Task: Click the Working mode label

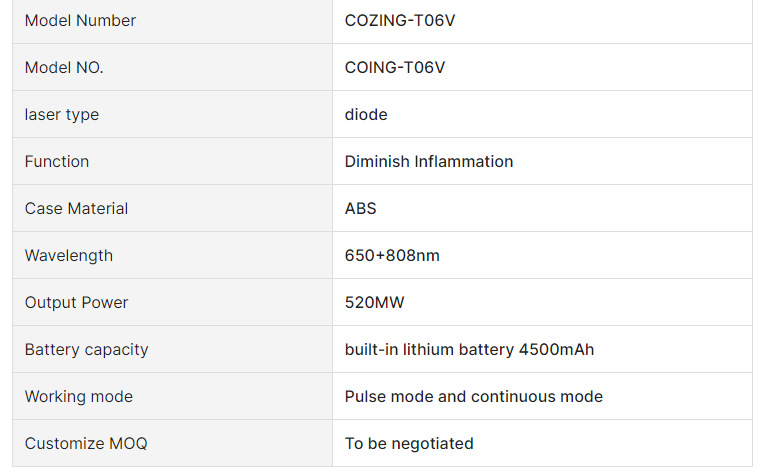Action: (x=78, y=397)
